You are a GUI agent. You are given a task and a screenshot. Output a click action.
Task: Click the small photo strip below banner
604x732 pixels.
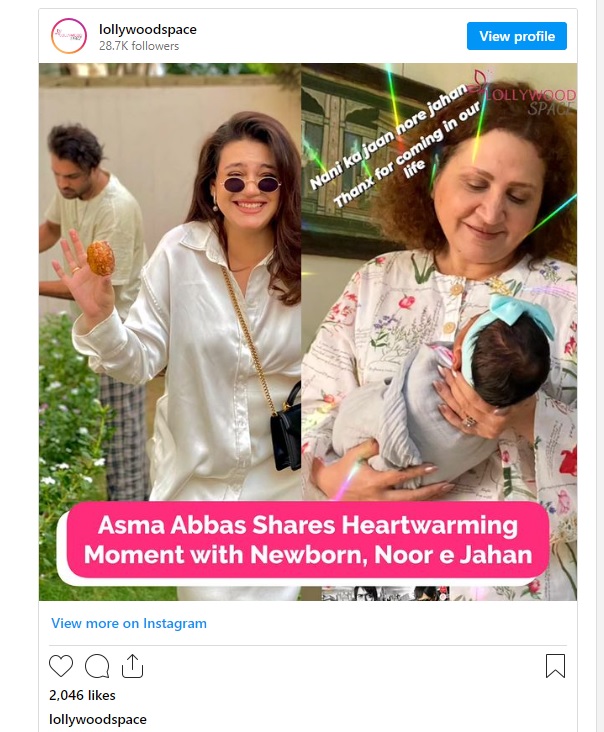point(385,593)
